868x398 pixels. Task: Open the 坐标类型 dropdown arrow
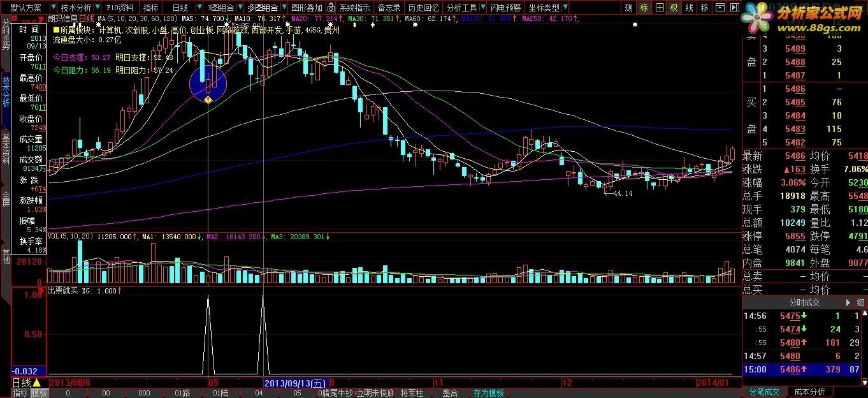pyautogui.click(x=565, y=8)
